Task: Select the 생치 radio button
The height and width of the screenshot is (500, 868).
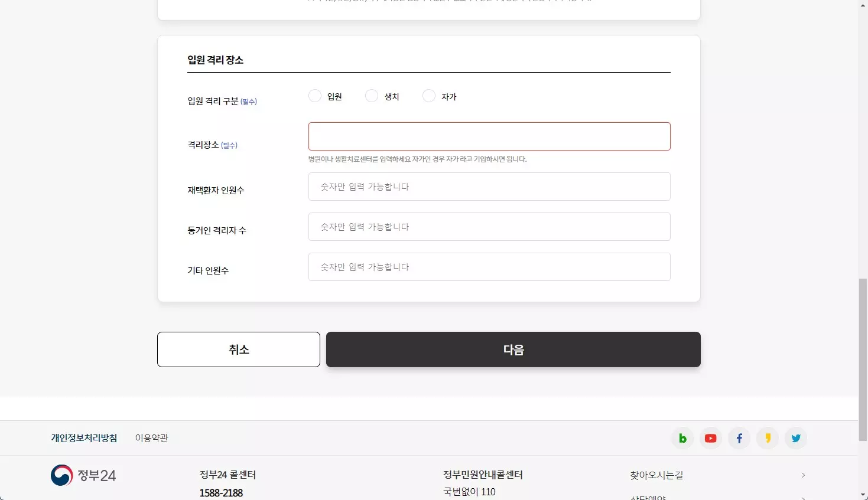Action: point(372,95)
